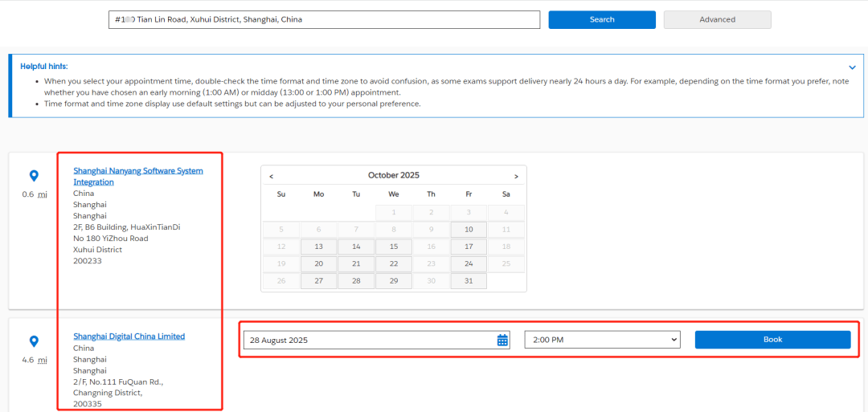
Task: Collapse the Helpful hints panel
Action: coord(852,67)
